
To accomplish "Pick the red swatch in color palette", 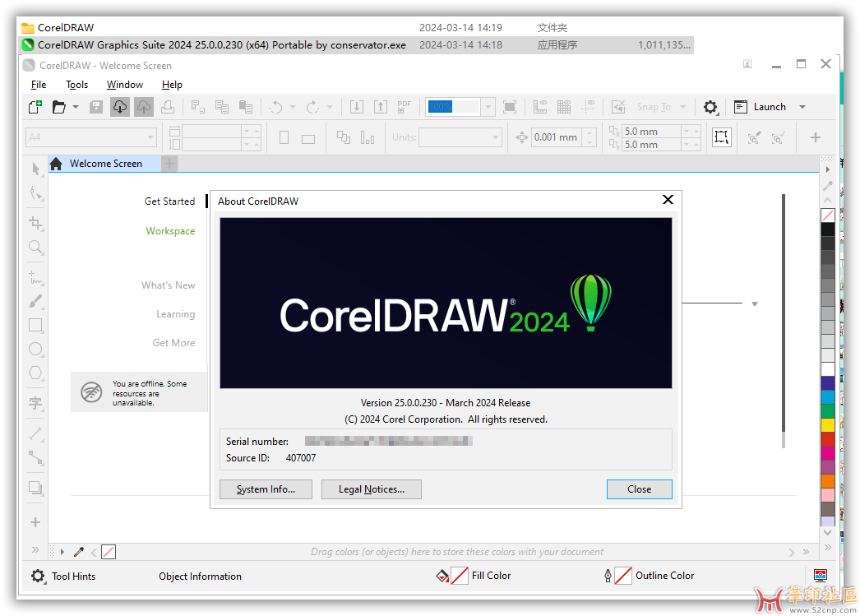I will (x=828, y=439).
